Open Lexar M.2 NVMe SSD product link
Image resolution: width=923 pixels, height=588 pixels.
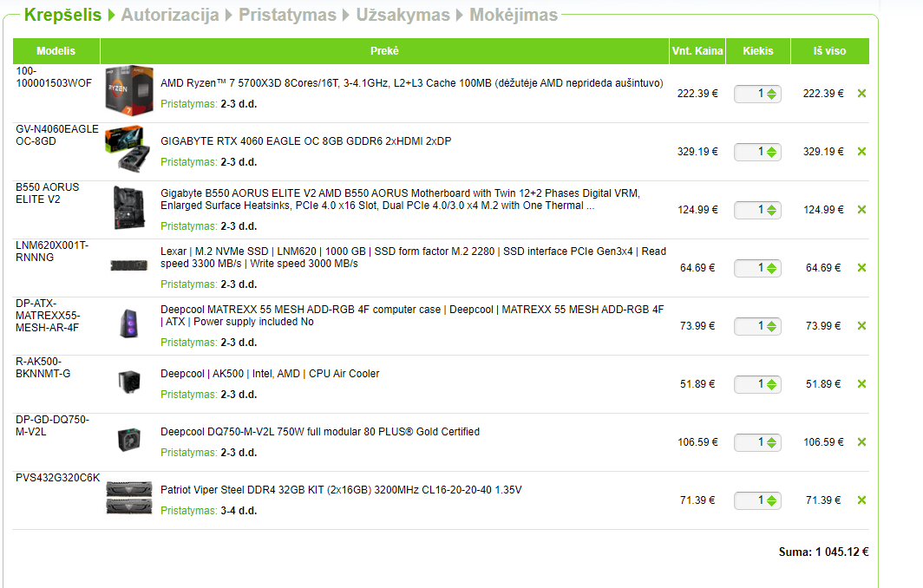[413, 258]
